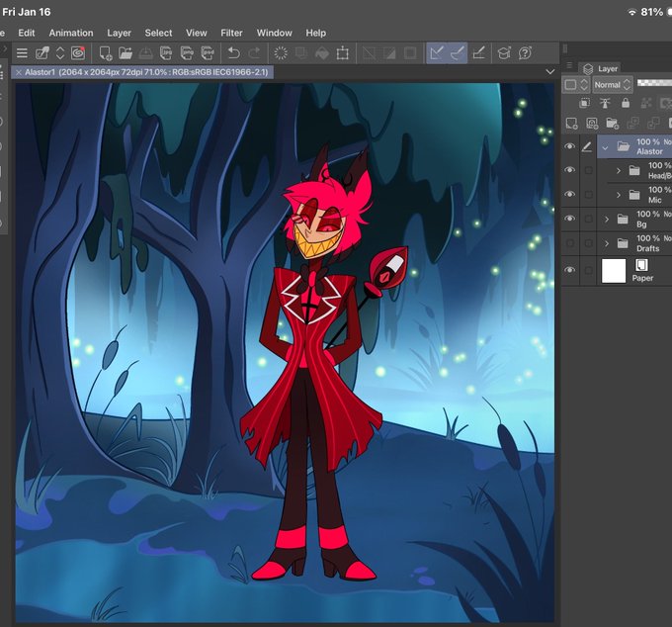Export with the PNG export icon

coord(187,53)
